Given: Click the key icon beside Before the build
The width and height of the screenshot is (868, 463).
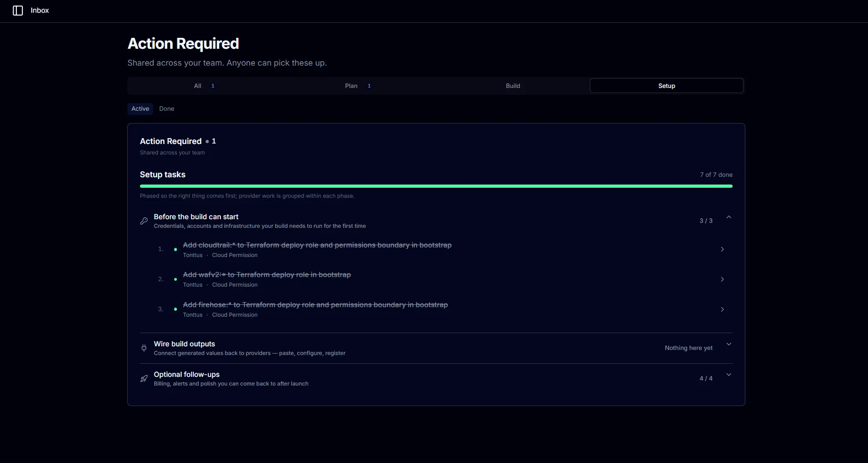Looking at the screenshot, I should 144,221.
